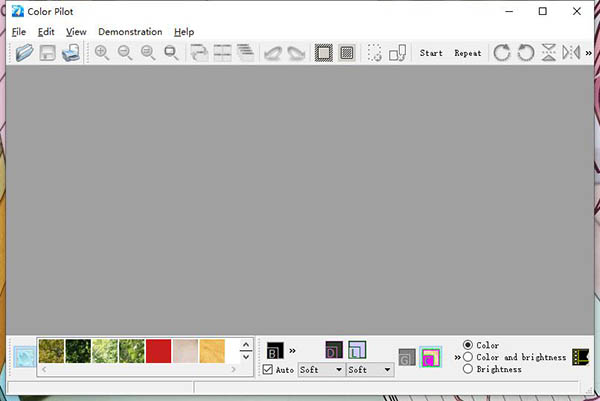Image resolution: width=600 pixels, height=401 pixels.
Task: Choose the Brightness radio button
Action: (x=468, y=369)
